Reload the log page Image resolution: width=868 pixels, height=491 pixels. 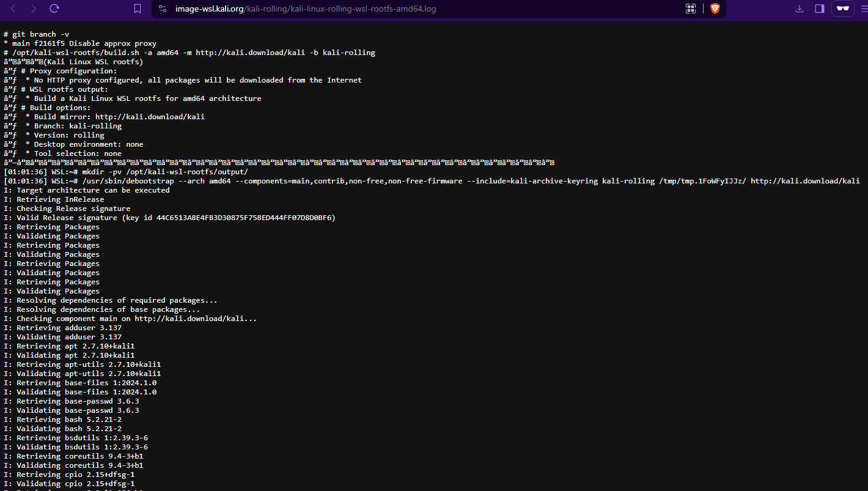[x=54, y=9]
